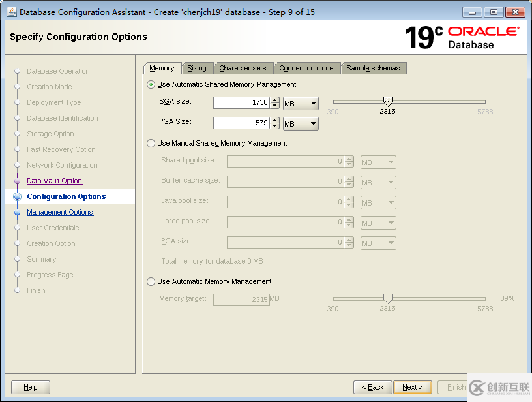
Task: Click the User Credentials step
Action: tap(53, 228)
